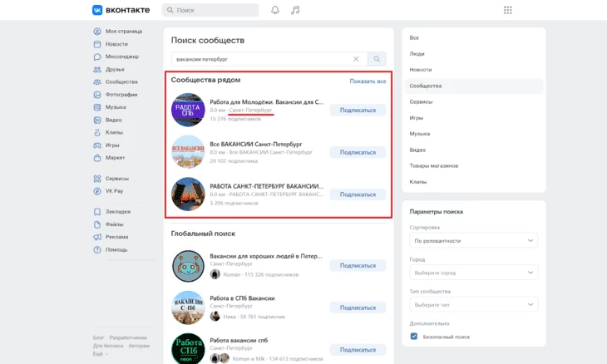Open the Video icon in sidebar

point(97,120)
